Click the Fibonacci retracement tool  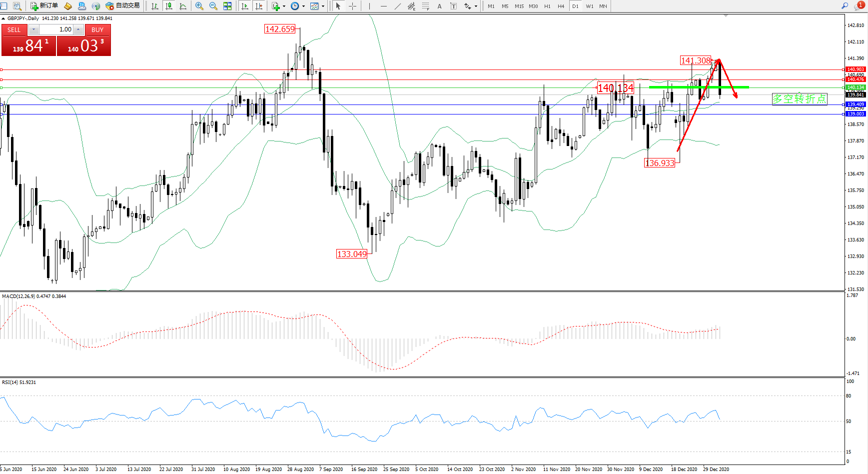[425, 6]
